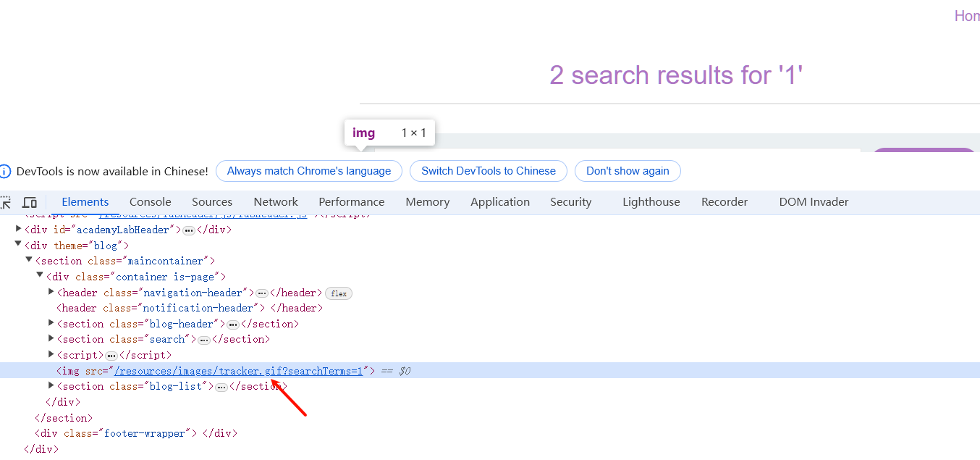Open the tracker.gif src link
This screenshot has width=980, height=460.
point(239,371)
